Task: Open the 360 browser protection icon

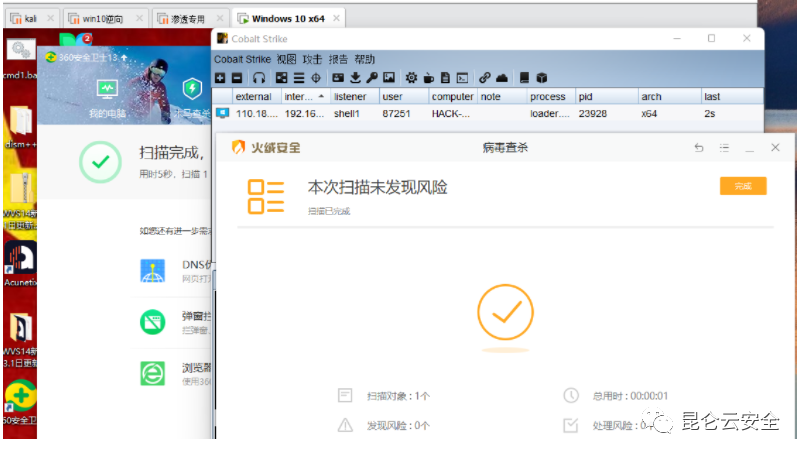Action: point(152,373)
